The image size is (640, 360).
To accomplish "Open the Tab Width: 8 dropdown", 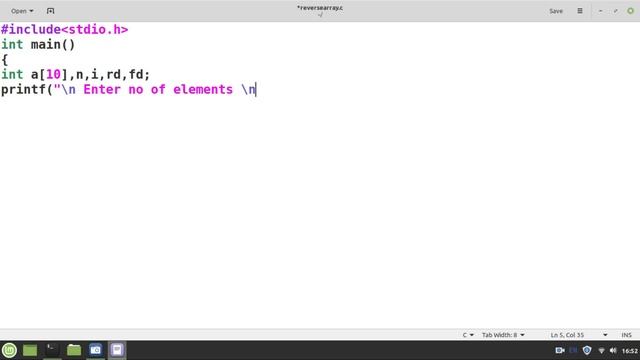I will click(x=503, y=335).
